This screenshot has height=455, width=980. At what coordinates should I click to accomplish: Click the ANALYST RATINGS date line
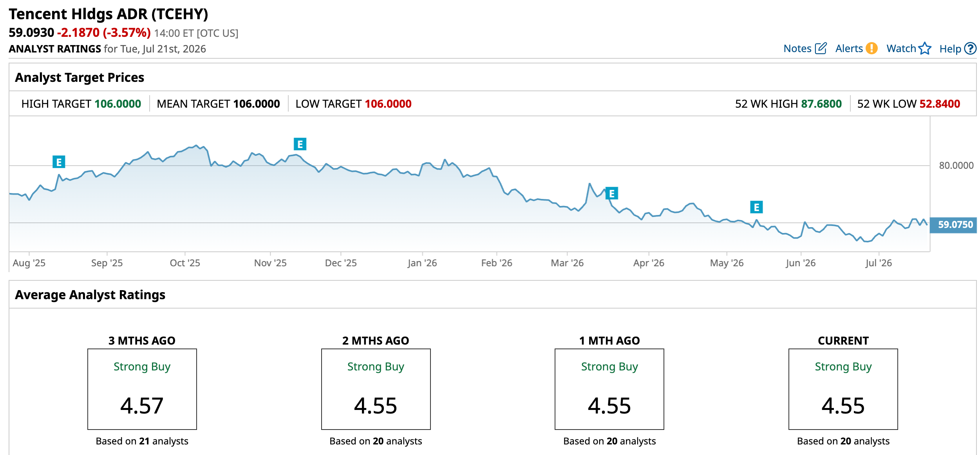click(107, 49)
